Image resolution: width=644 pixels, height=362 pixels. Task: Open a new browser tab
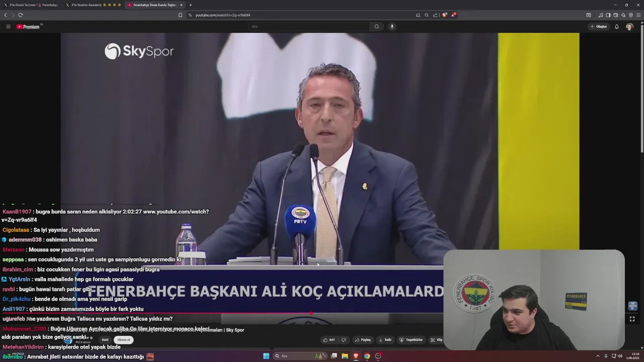(191, 5)
